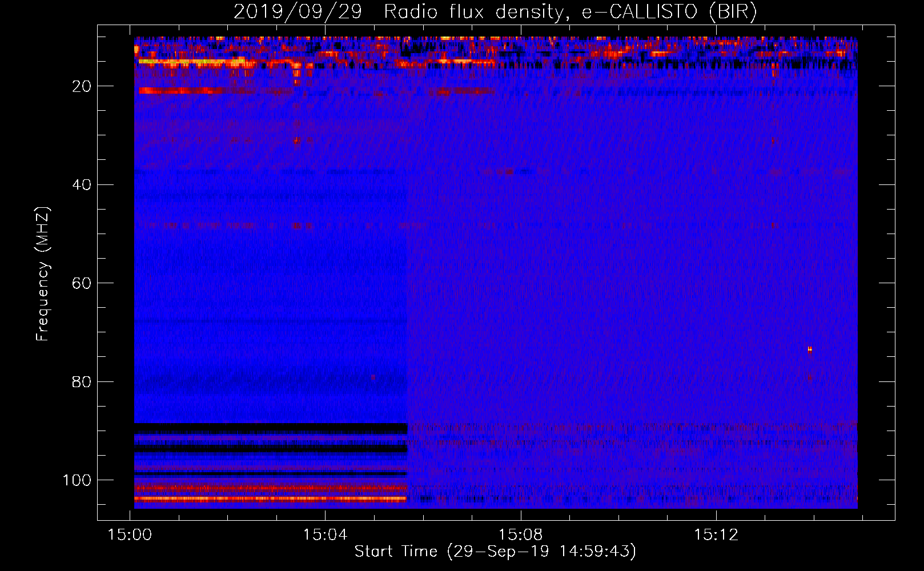The image size is (924, 571).
Task: Click the 15:04 time tick label
Action: pos(325,535)
